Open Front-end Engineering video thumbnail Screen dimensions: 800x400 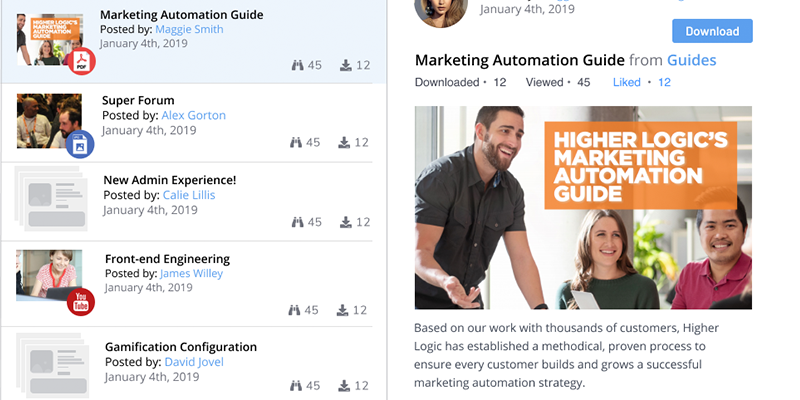49,275
